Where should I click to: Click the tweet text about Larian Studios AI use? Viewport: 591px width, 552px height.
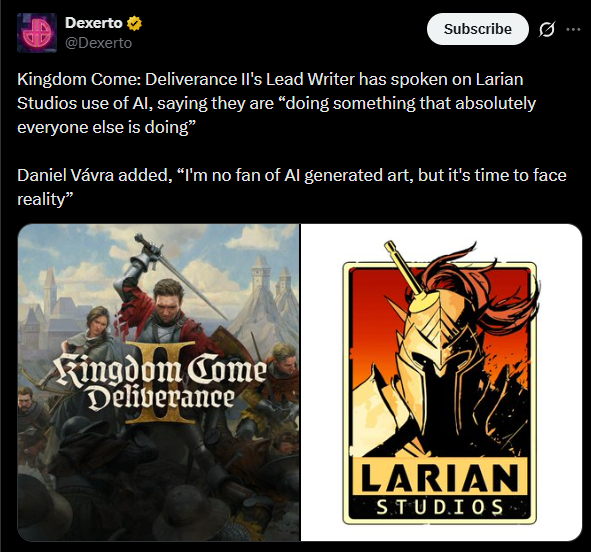coord(276,103)
